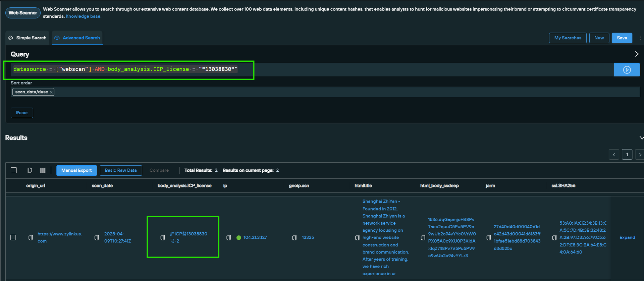The width and height of the screenshot is (644, 281).
Task: Open the Knowledge base link
Action: (83, 16)
